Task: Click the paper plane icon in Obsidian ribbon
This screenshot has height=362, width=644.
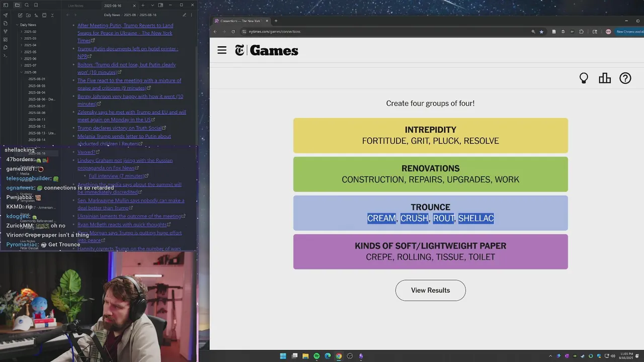Action: pyautogui.click(x=6, y=15)
